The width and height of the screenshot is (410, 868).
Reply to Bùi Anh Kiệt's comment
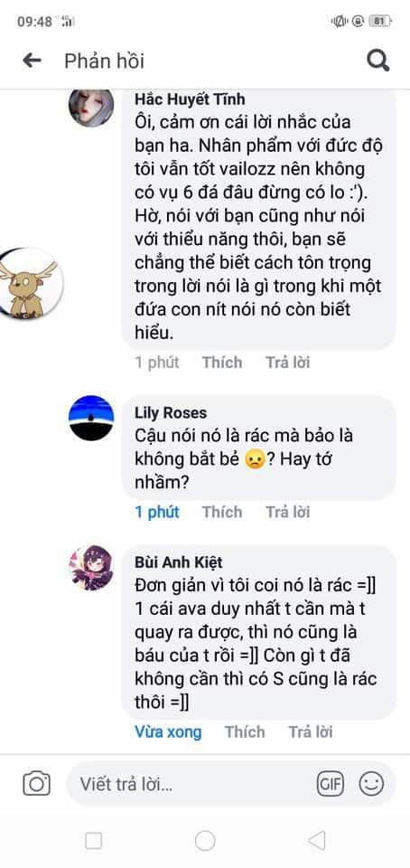[x=311, y=731]
